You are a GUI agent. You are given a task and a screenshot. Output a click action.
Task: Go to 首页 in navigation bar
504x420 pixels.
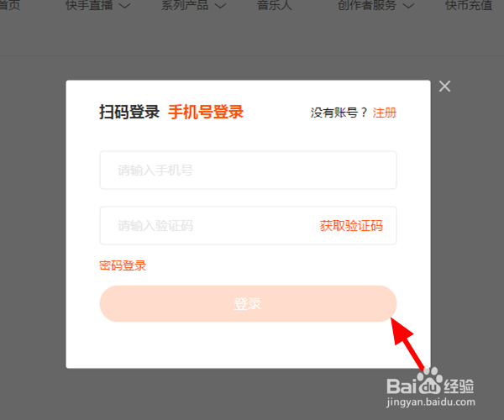9,5
